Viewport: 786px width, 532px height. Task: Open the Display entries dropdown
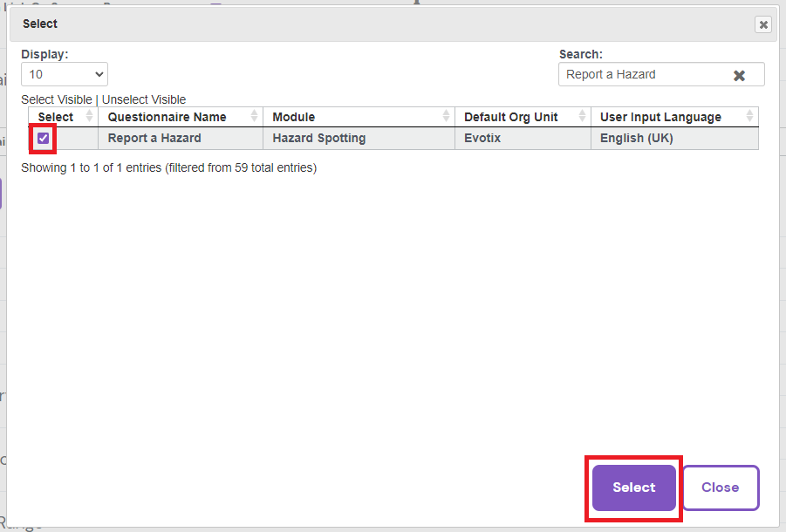click(65, 74)
